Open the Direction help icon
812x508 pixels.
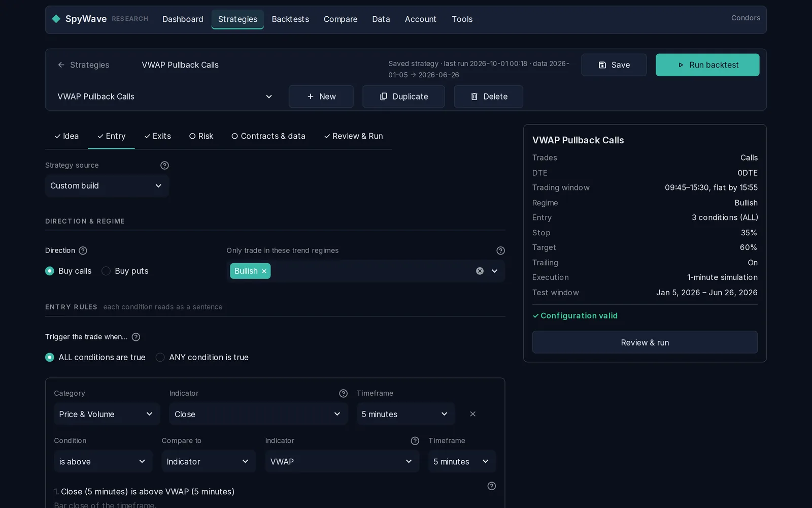tap(83, 250)
